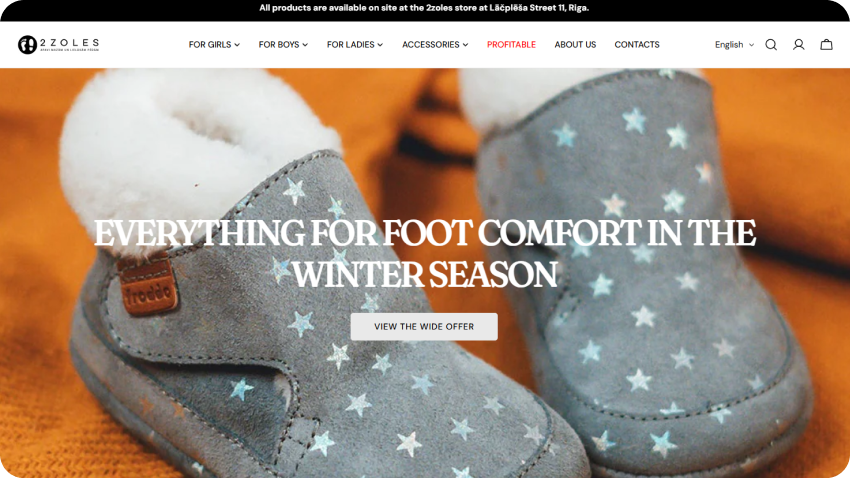The width and height of the screenshot is (850, 479).
Task: Click the store location announcement banner
Action: pyautogui.click(x=424, y=8)
